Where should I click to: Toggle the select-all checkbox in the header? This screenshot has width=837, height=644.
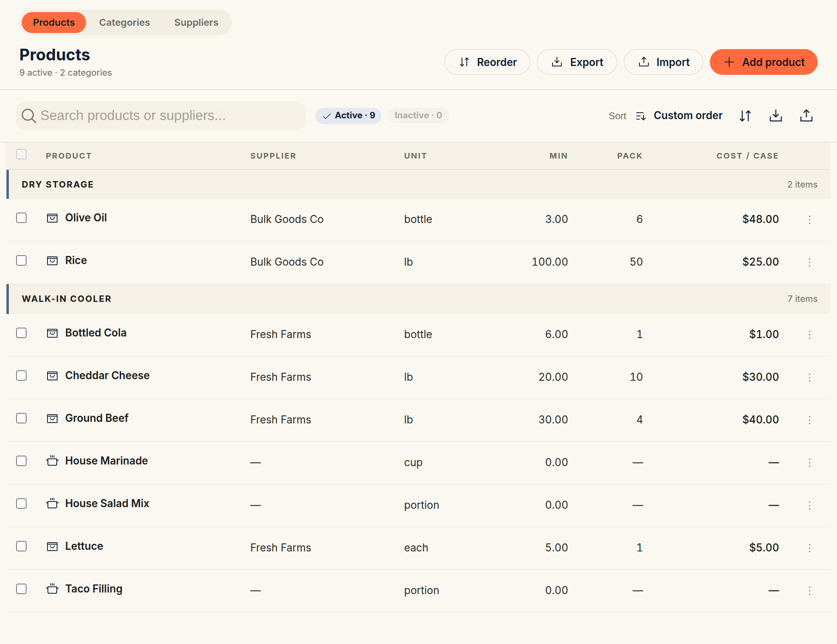tap(21, 154)
